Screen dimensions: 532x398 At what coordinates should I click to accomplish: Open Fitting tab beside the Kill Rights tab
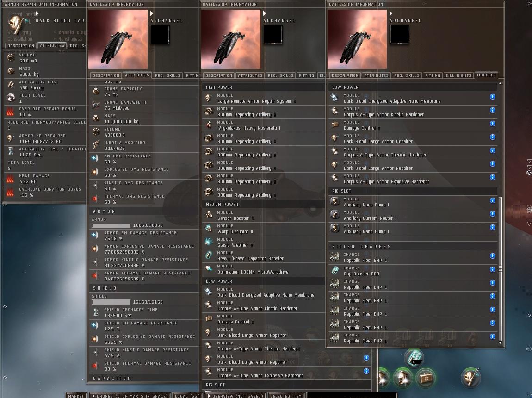click(433, 75)
